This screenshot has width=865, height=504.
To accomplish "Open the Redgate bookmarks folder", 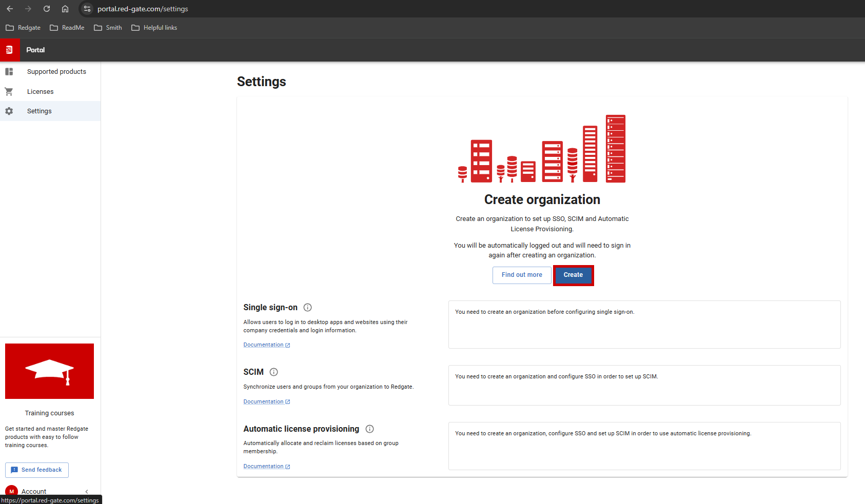I will pyautogui.click(x=24, y=28).
